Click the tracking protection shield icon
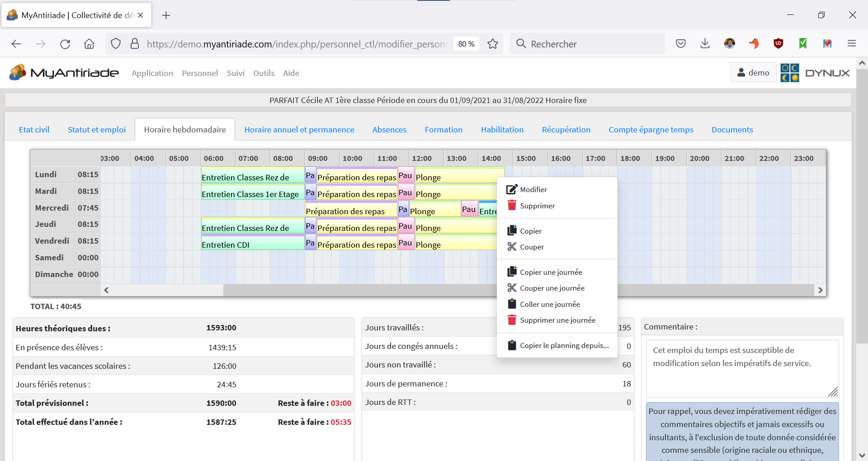This screenshot has height=461, width=868. (x=116, y=44)
